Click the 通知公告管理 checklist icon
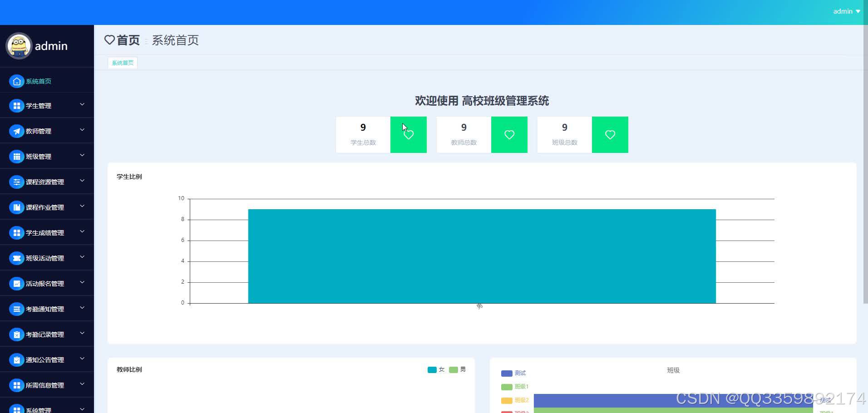This screenshot has width=868, height=413. click(x=17, y=360)
